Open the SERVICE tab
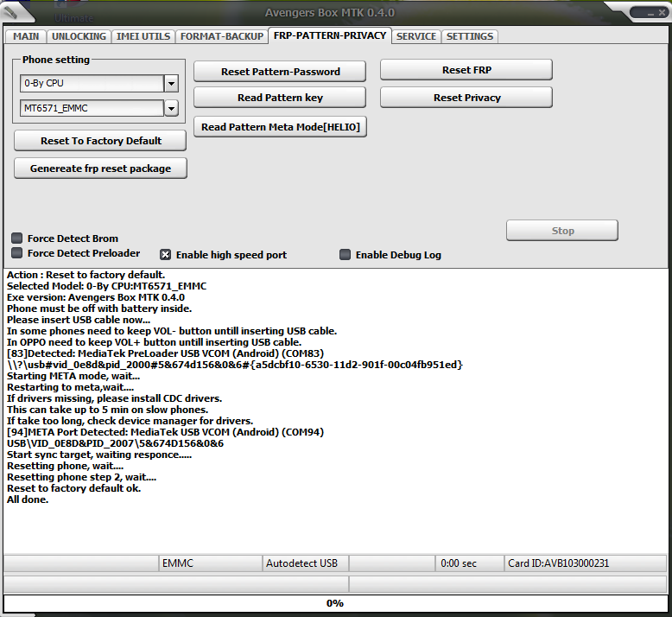Screen dimensions: 672x617 point(416,36)
